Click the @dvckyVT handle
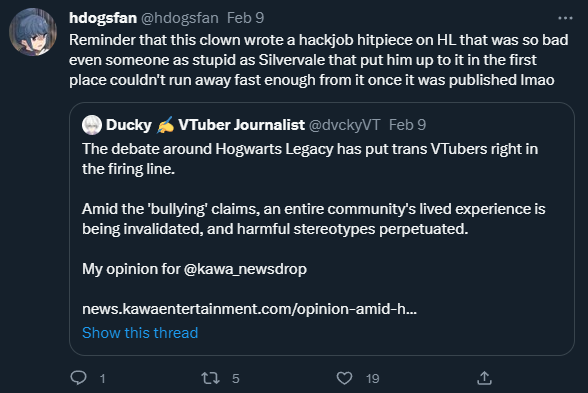Viewport: 588px width, 393px height. [x=345, y=125]
